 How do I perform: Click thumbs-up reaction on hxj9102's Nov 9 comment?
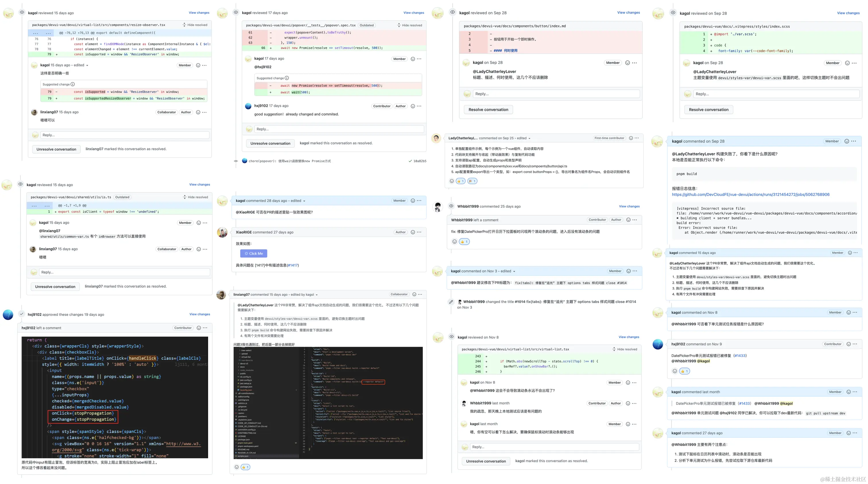(684, 371)
